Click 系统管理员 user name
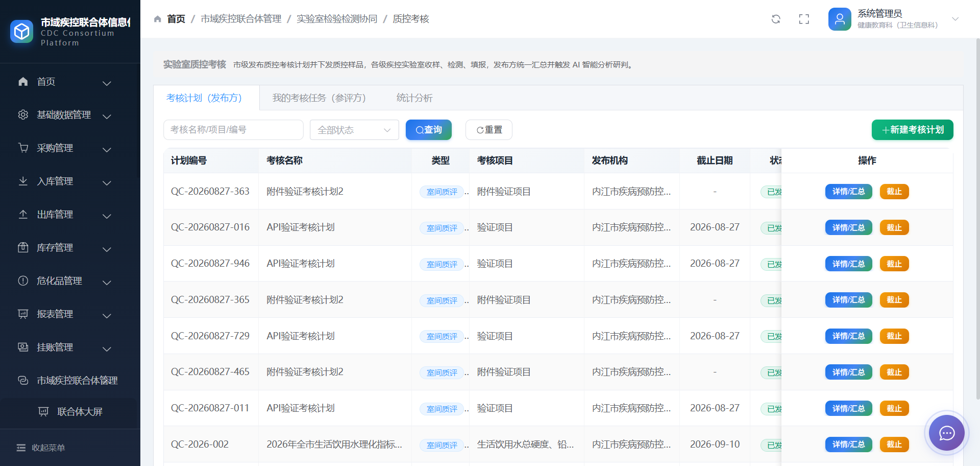 (x=879, y=13)
